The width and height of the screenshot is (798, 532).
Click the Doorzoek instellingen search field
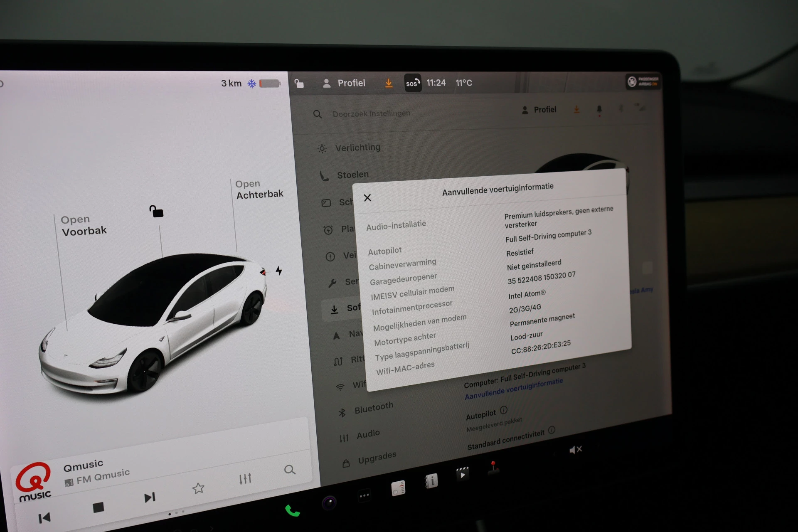click(x=372, y=113)
